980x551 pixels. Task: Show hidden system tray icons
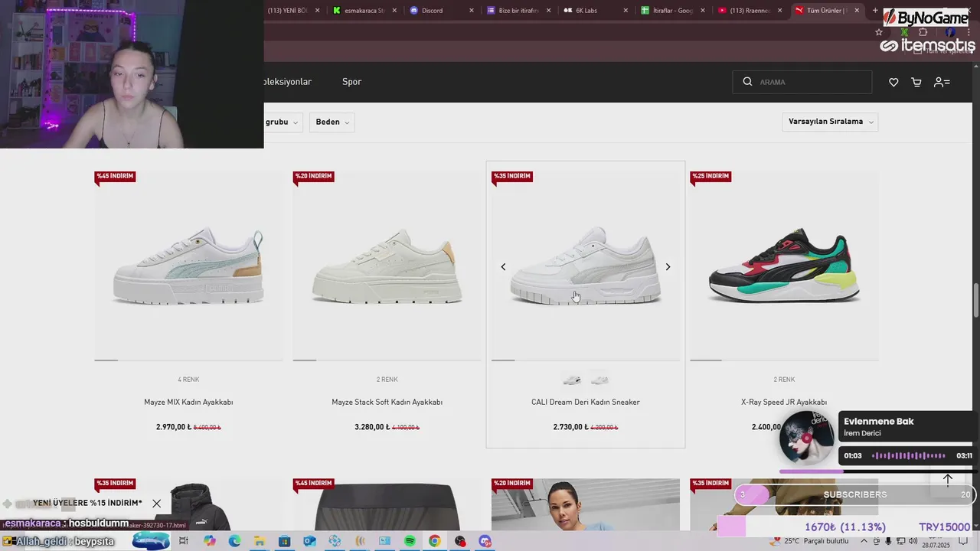click(x=864, y=541)
